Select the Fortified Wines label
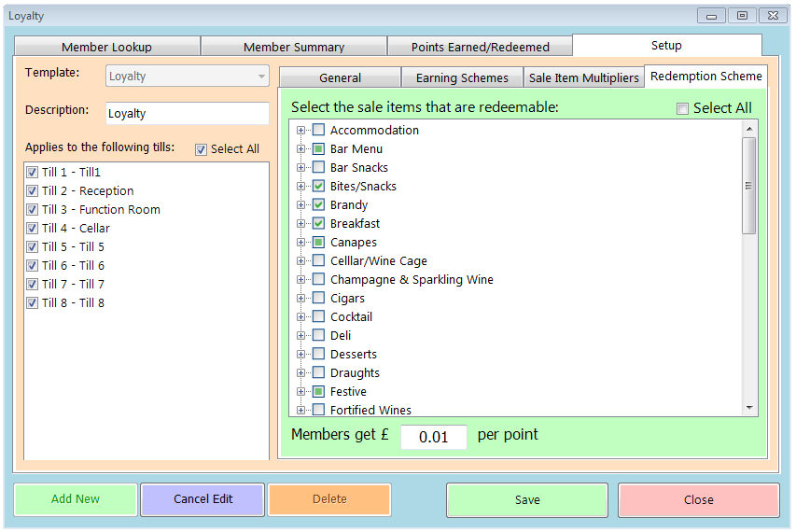 (x=370, y=410)
